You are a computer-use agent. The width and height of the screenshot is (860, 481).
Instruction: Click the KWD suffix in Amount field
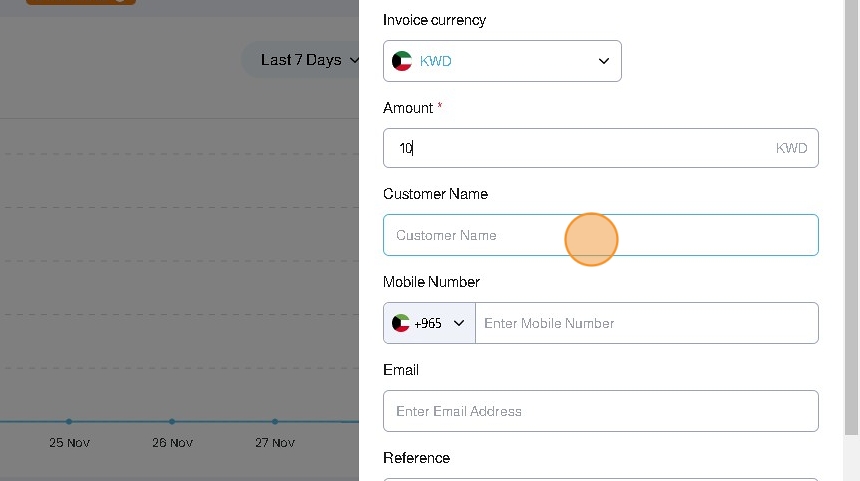point(791,148)
